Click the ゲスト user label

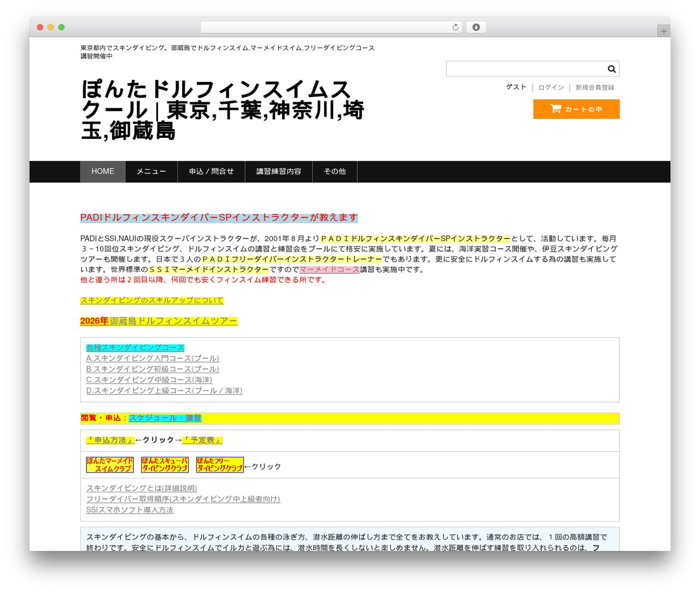(516, 88)
